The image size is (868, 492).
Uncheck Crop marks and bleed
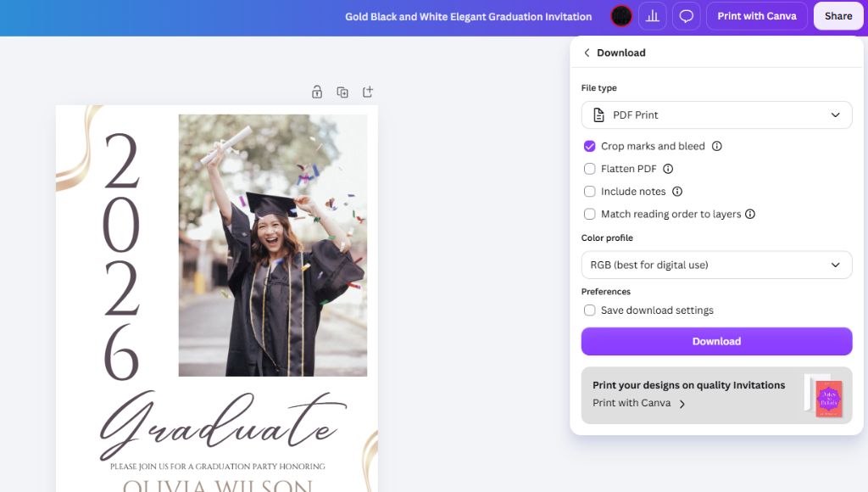[590, 146]
